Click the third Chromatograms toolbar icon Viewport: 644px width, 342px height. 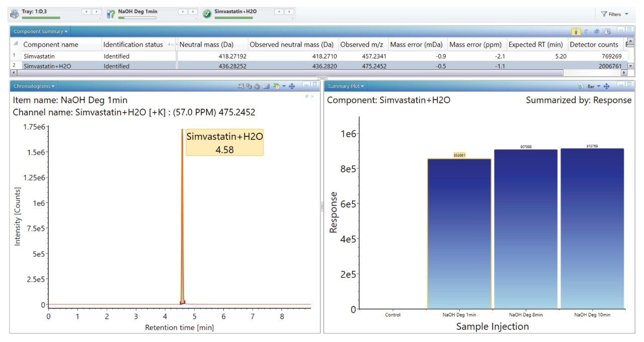point(257,86)
